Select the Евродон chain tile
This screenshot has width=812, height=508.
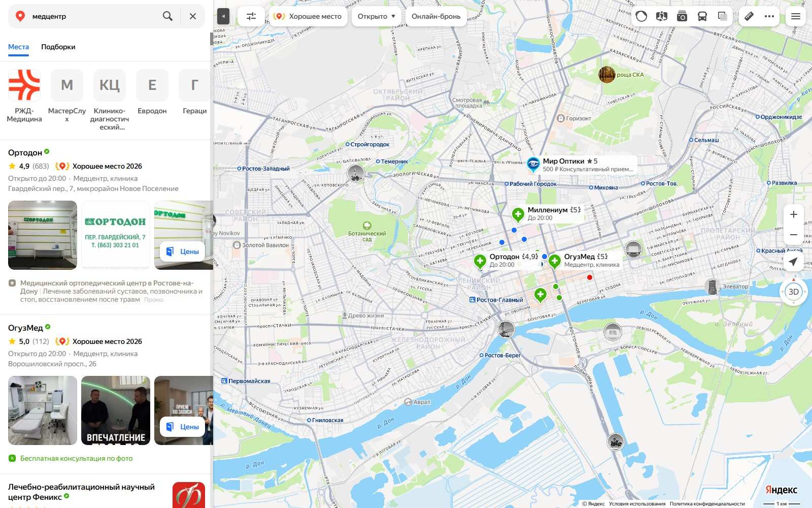[x=152, y=92]
